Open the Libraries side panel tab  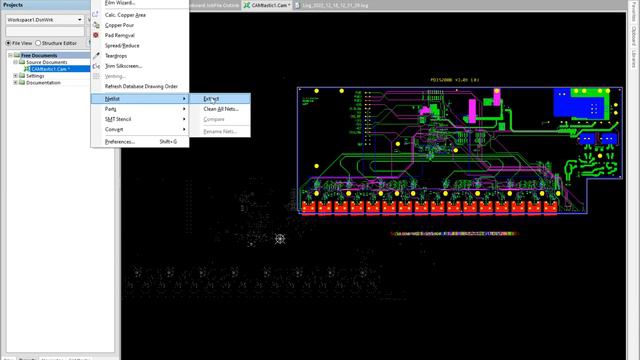click(634, 59)
